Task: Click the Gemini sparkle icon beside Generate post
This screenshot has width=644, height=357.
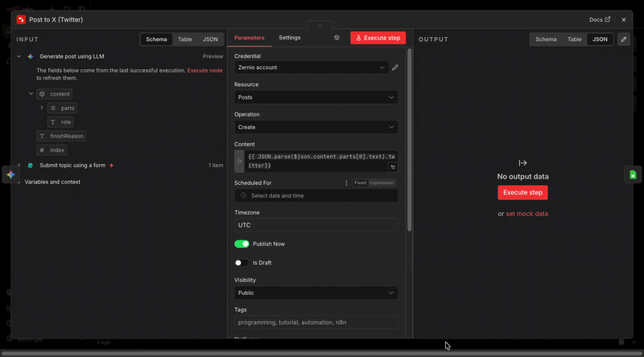Action: 31,56
